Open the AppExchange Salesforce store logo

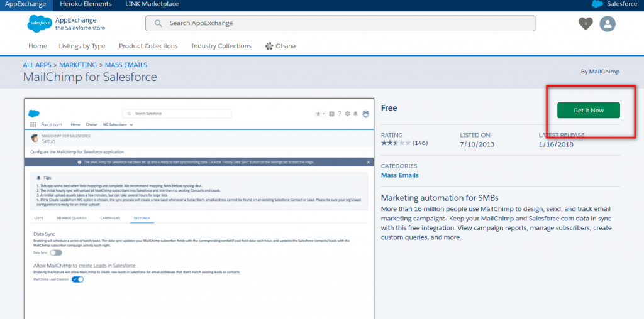(66, 24)
